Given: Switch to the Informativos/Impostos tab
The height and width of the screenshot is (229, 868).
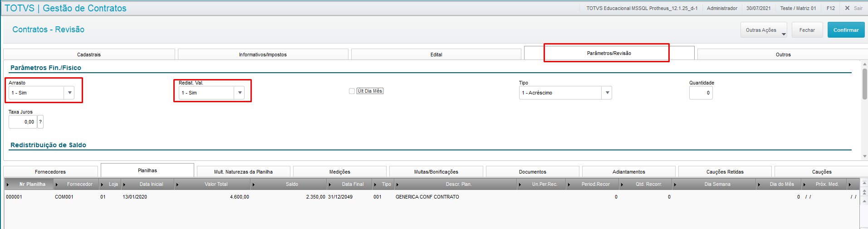Looking at the screenshot, I should pyautogui.click(x=263, y=55).
